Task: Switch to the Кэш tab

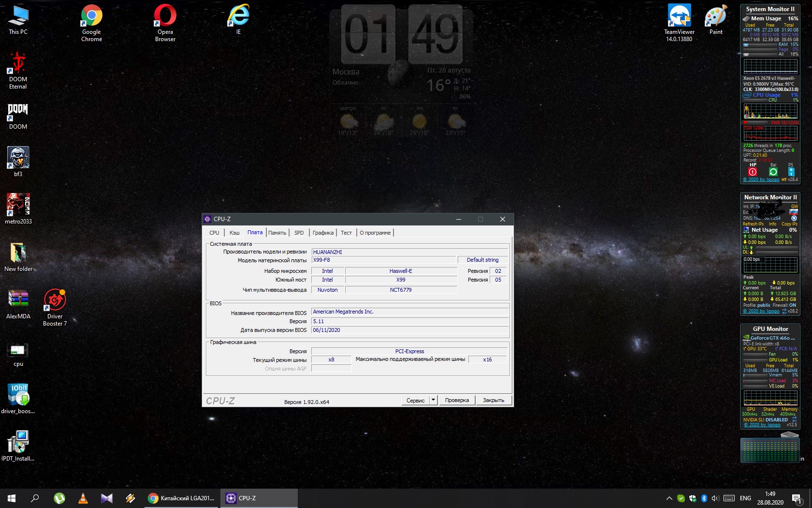Action: coord(234,233)
